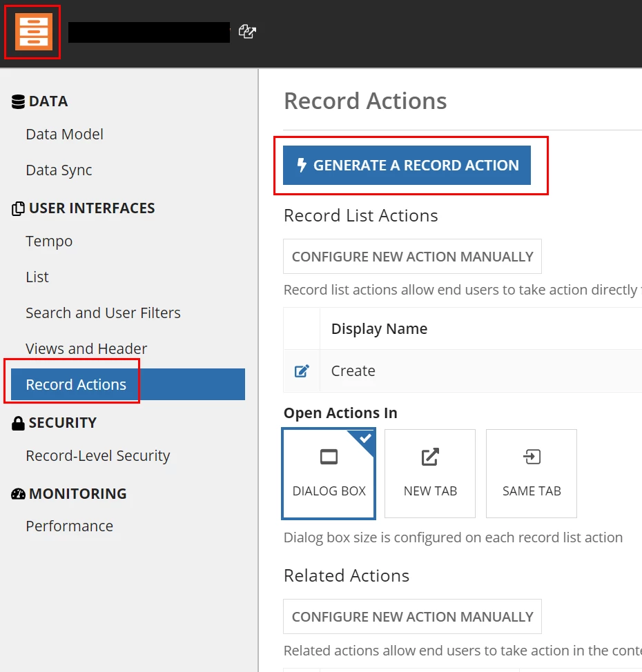Screen dimensions: 642x672
Task: Click Display Name column header
Action: (x=379, y=328)
